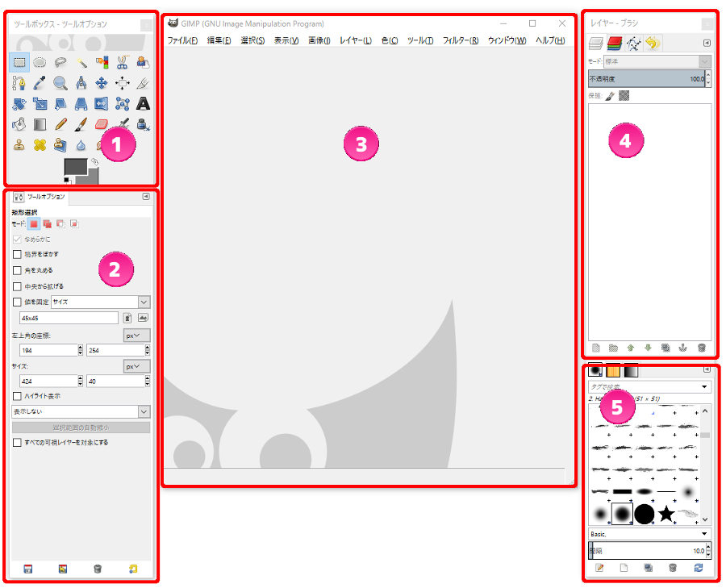Image resolution: width=726 pixels, height=588 pixels.
Task: Open the px unit dropdown for サイズ
Action: pyautogui.click(x=136, y=366)
